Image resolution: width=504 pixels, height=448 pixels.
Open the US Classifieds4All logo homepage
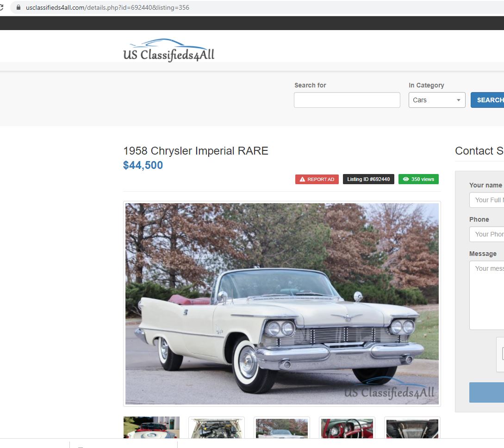(169, 50)
